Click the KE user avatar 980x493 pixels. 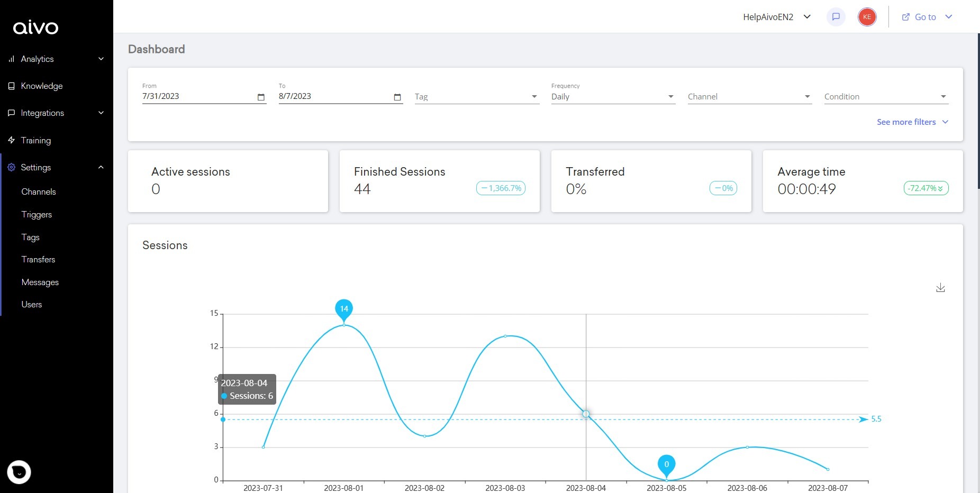tap(867, 17)
